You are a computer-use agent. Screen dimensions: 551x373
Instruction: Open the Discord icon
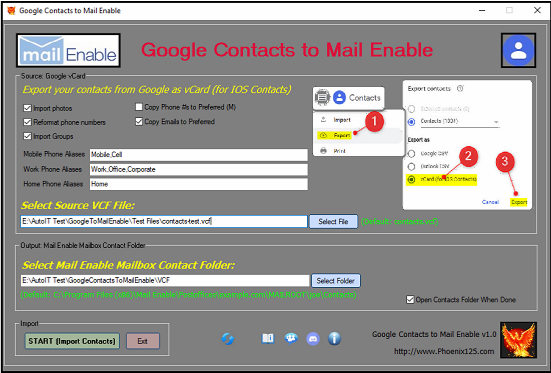point(313,339)
